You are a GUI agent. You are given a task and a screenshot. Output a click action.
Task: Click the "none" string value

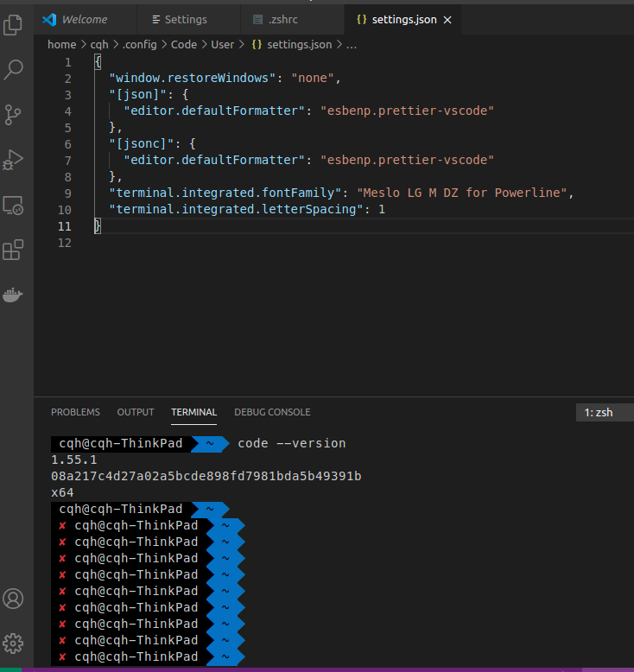313,78
